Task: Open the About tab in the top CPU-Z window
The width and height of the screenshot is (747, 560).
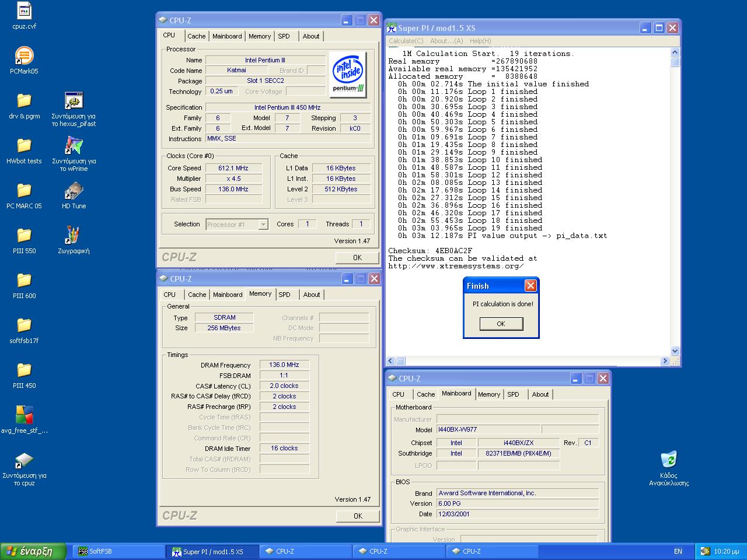Action: [x=311, y=36]
